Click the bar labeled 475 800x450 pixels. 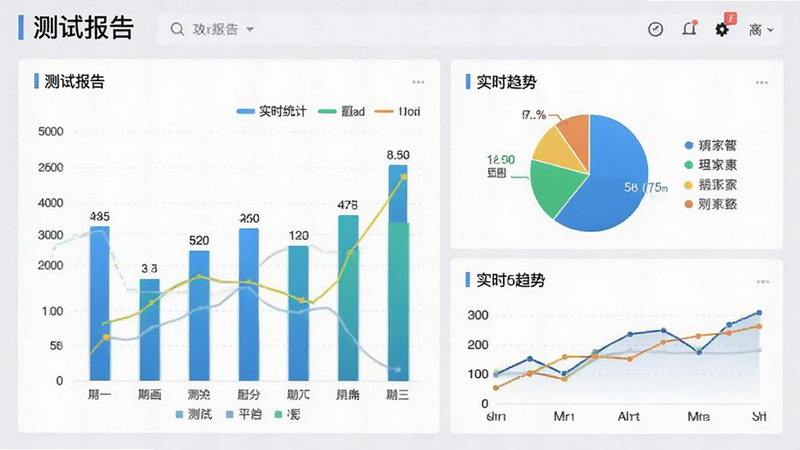tap(348, 298)
